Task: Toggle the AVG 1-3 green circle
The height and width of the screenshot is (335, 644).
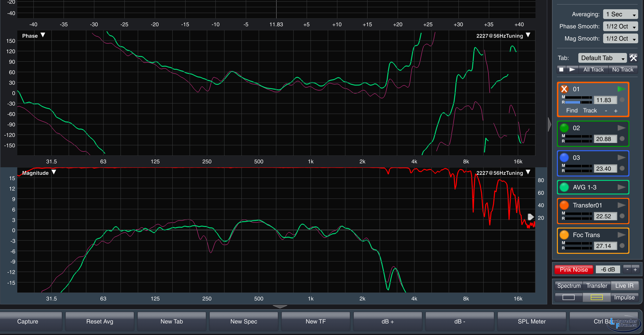Action: (564, 187)
